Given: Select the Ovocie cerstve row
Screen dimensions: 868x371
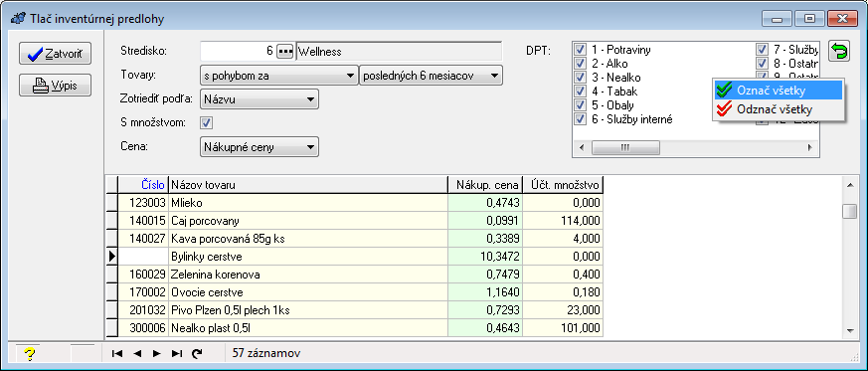Looking at the screenshot, I should [354, 291].
